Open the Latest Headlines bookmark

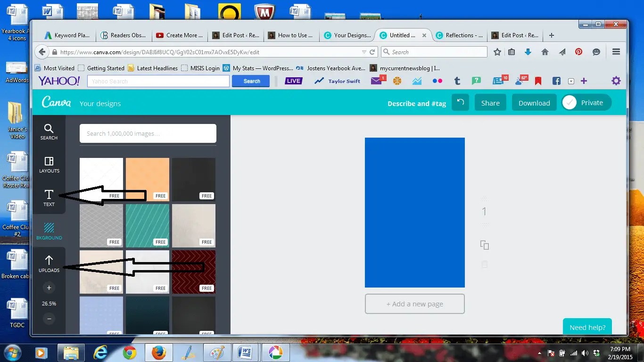(153, 68)
